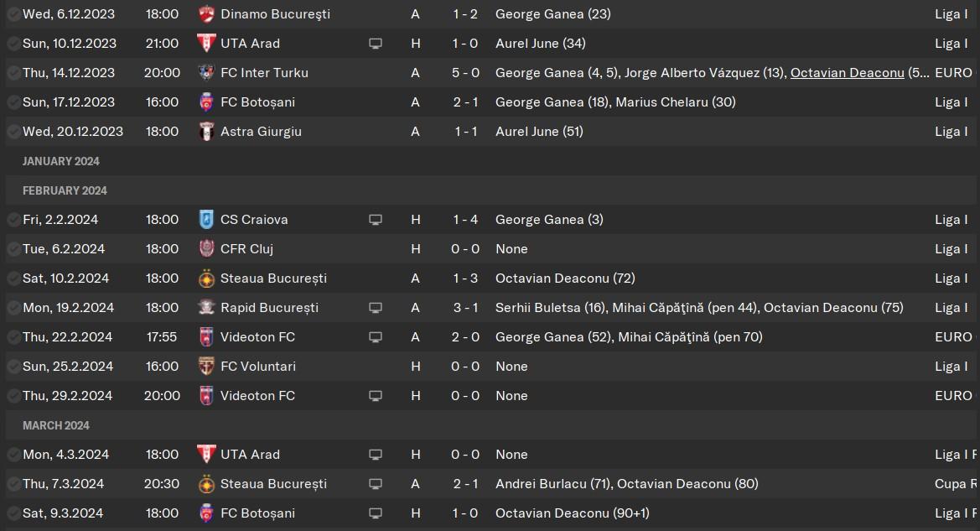Click the CS Craiova club badge

(x=206, y=220)
